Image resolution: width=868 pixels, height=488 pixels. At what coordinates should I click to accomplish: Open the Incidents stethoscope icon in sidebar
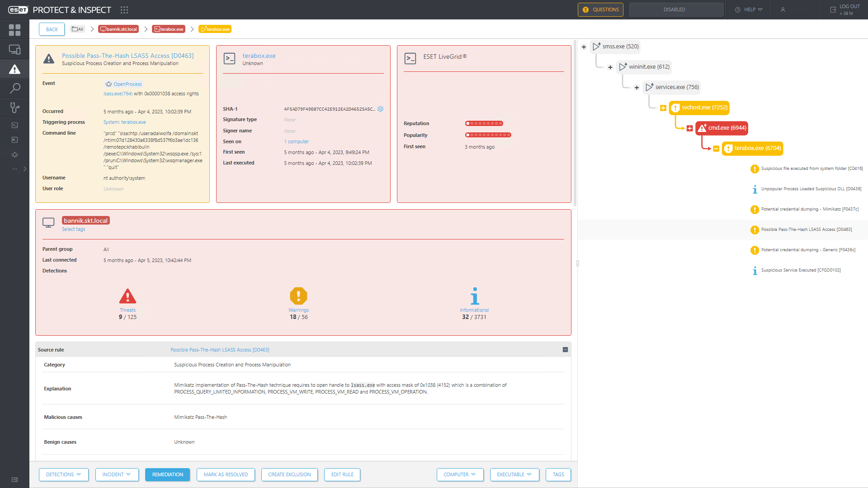click(x=14, y=108)
